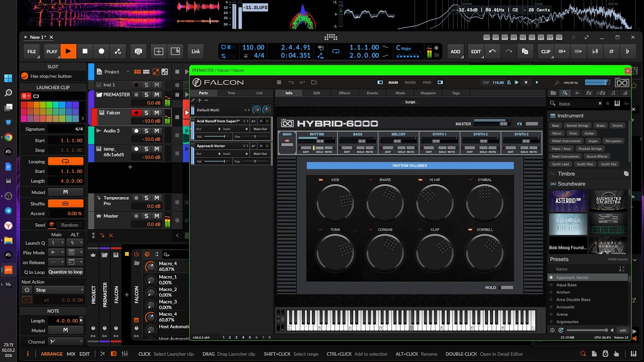Solo the Audio 3 track
644x362 pixels.
[x=146, y=131]
